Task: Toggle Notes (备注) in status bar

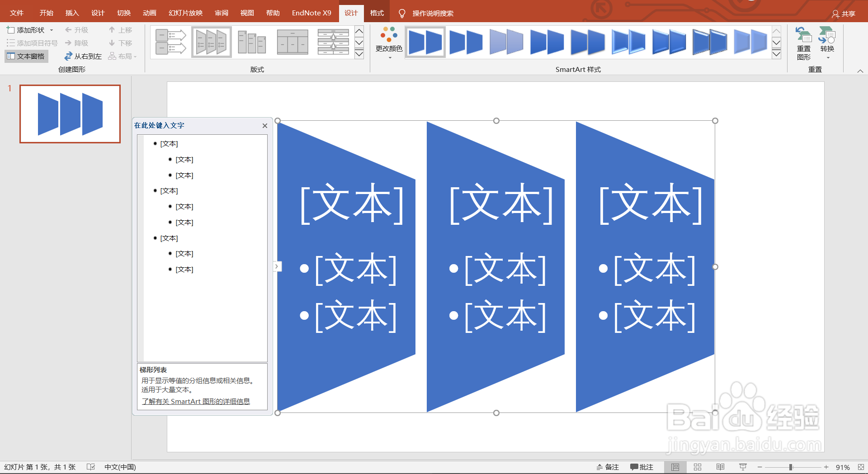Action: tap(608, 467)
